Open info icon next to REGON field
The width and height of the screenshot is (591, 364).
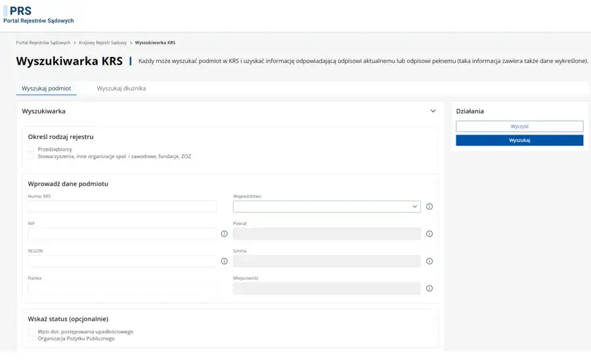225,261
